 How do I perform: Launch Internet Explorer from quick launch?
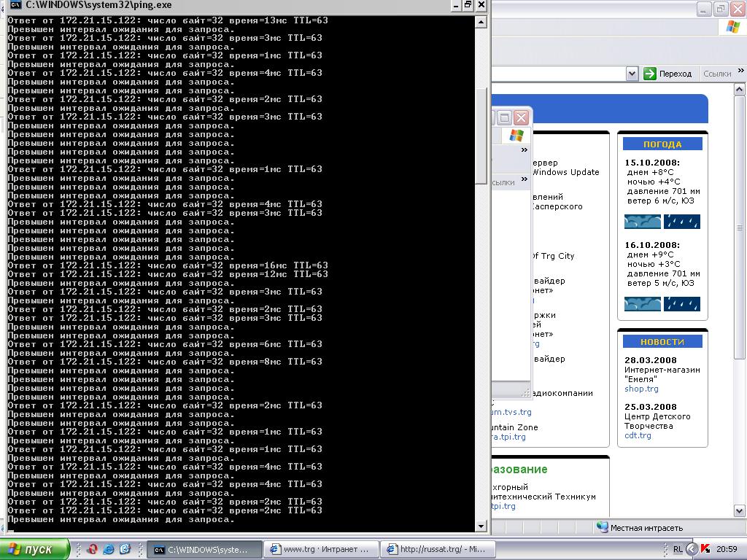coord(109,549)
